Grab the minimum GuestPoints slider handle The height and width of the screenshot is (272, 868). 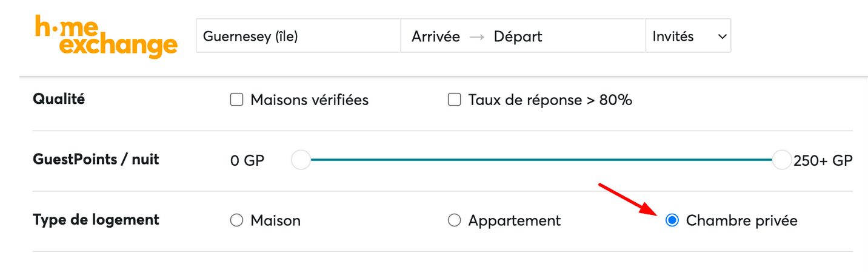301,160
